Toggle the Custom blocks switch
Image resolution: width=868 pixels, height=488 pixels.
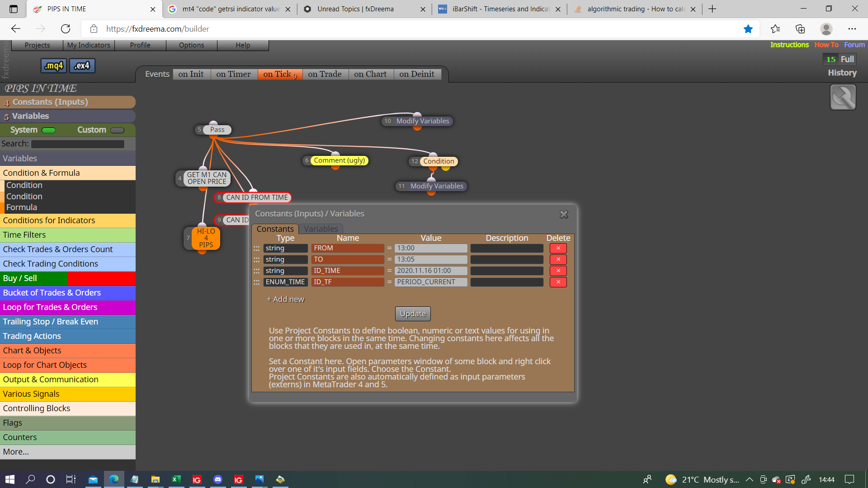(117, 131)
